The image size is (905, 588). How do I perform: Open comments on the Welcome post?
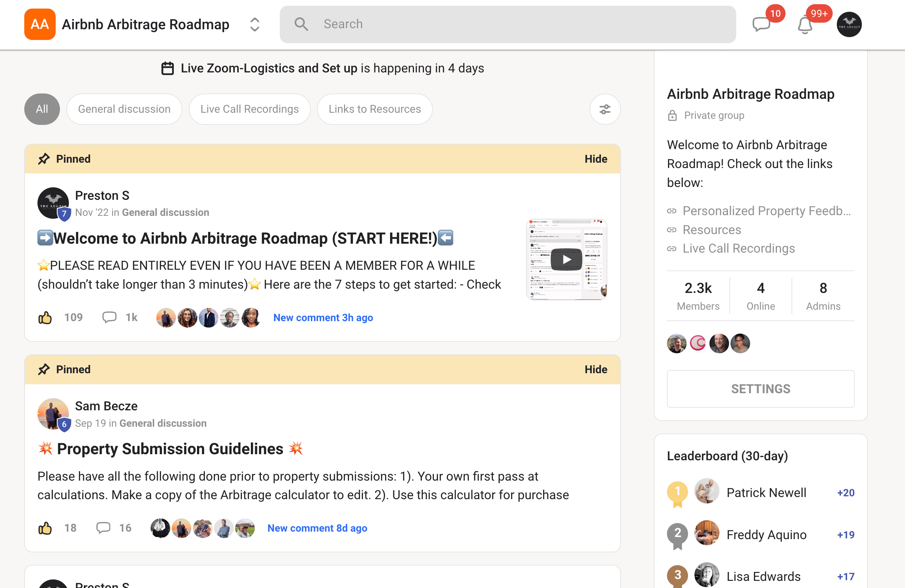110,317
